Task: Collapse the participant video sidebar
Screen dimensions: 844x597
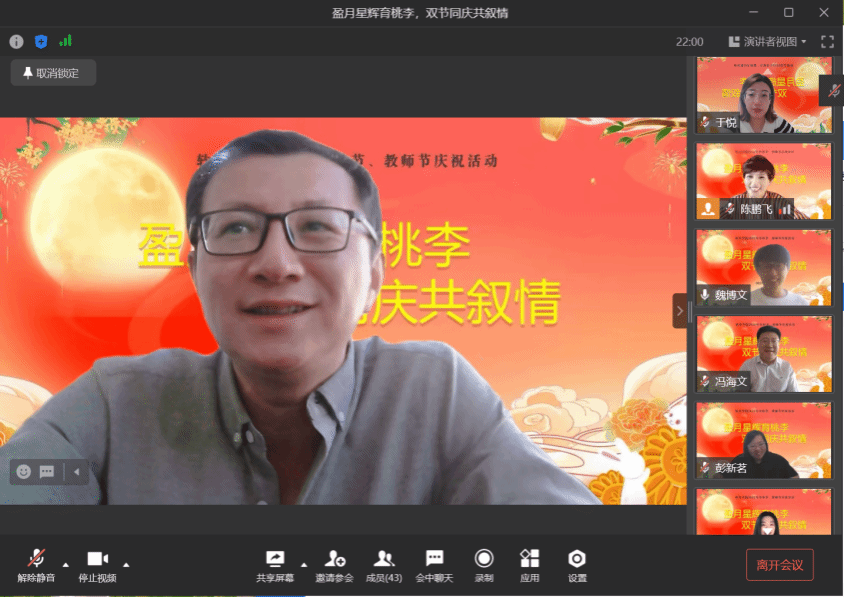Action: tap(680, 311)
